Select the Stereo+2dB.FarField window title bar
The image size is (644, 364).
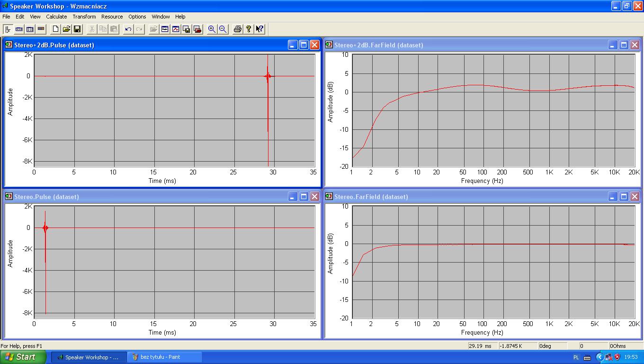click(464, 45)
